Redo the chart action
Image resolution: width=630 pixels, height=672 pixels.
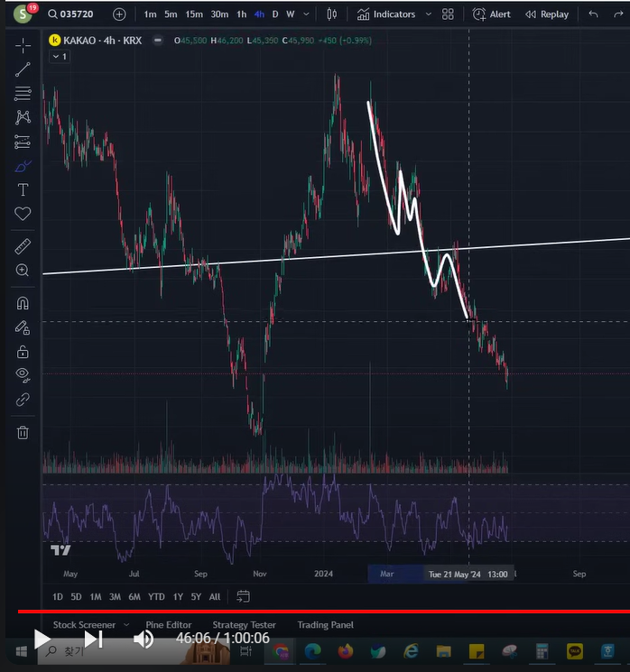[x=618, y=14]
